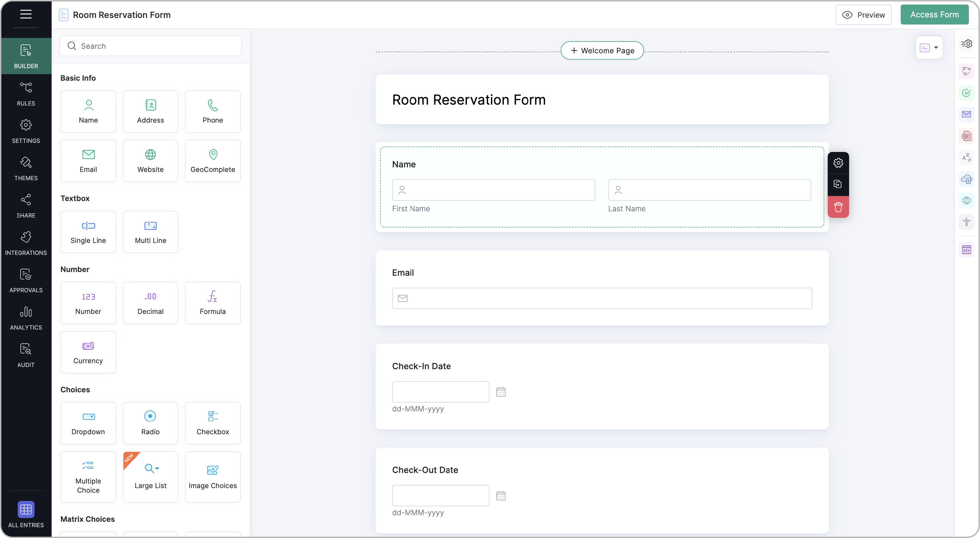Add a Checkbox field

coord(213,423)
